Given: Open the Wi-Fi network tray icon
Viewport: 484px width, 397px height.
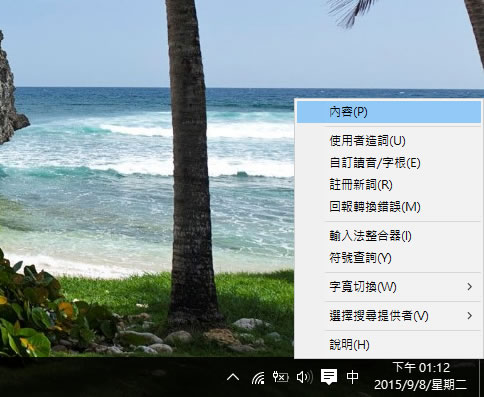Looking at the screenshot, I should [258, 378].
